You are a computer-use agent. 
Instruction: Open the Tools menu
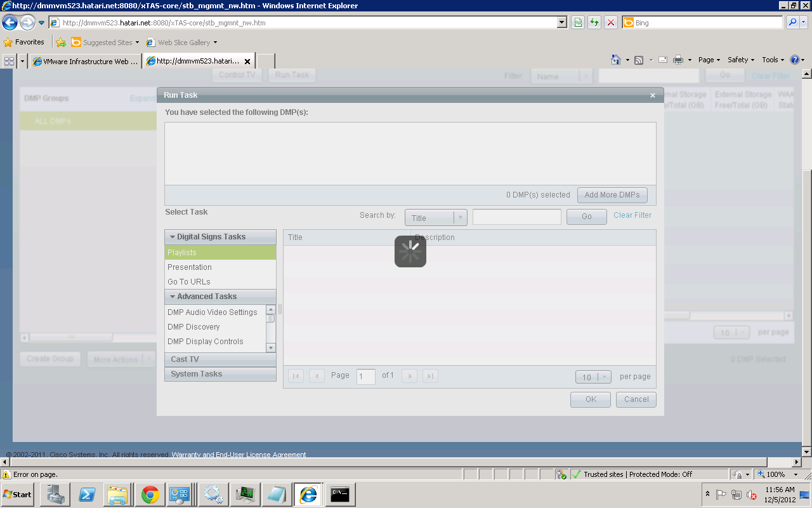point(773,60)
